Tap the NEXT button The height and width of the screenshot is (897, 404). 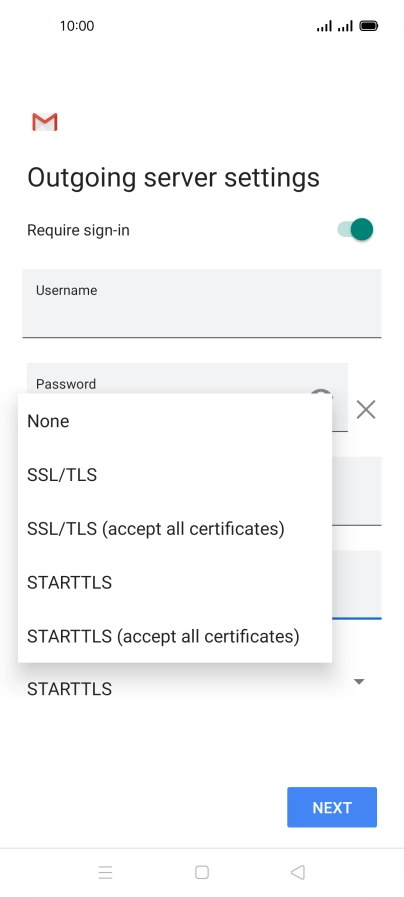click(332, 807)
